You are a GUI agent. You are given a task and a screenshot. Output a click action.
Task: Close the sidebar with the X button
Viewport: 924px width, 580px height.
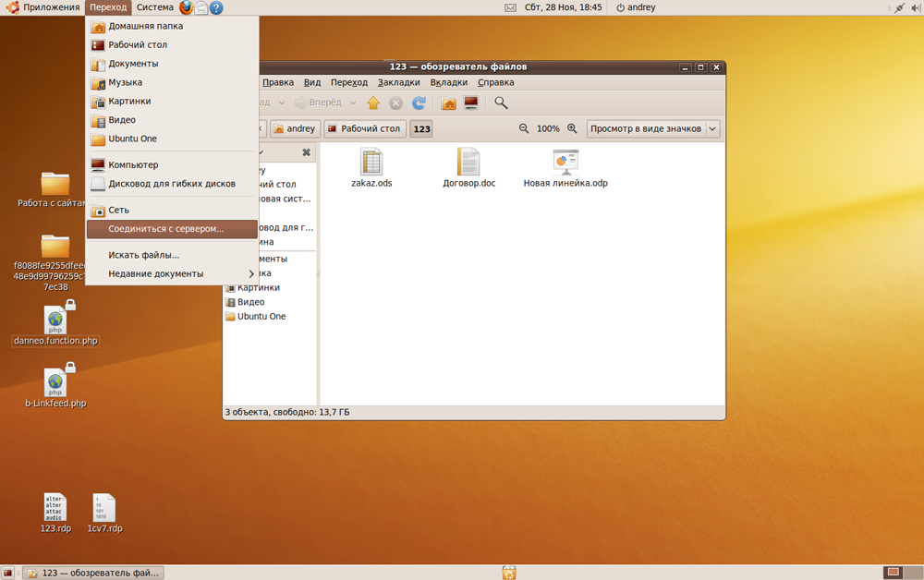click(307, 152)
